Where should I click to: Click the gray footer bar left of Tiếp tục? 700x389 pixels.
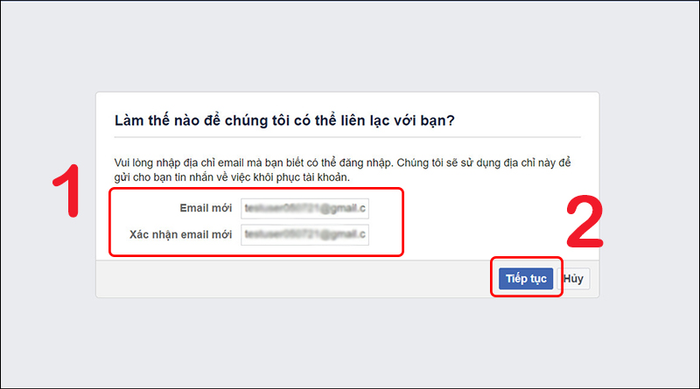pyautogui.click(x=292, y=279)
